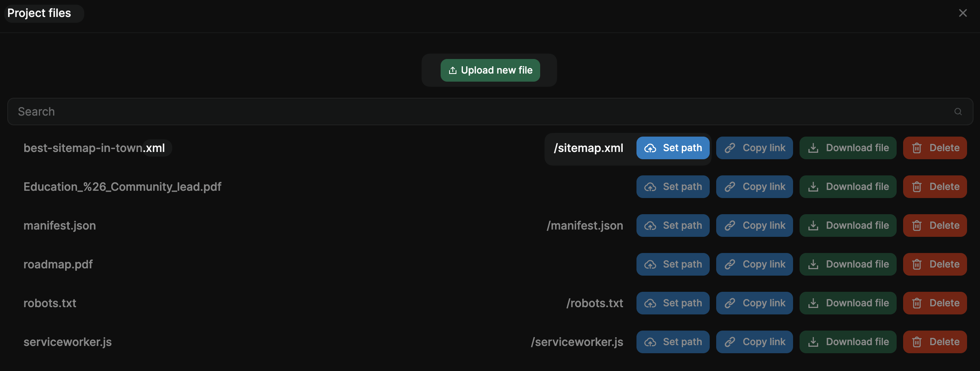Set path for serviceworker.js
Viewport: 980px width, 371px height.
point(672,341)
